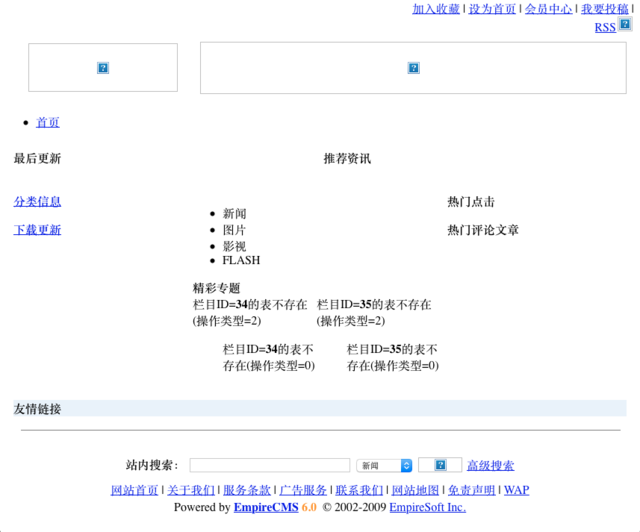The width and height of the screenshot is (640, 532).
Task: Open the 加入收藏 link
Action: tap(436, 9)
